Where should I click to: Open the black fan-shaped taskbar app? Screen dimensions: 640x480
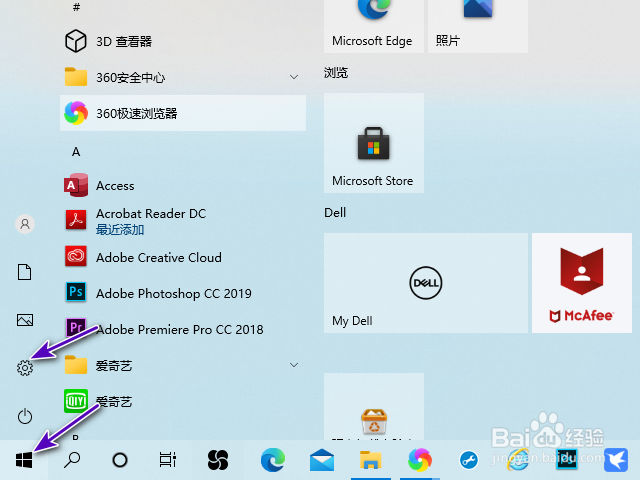218,460
